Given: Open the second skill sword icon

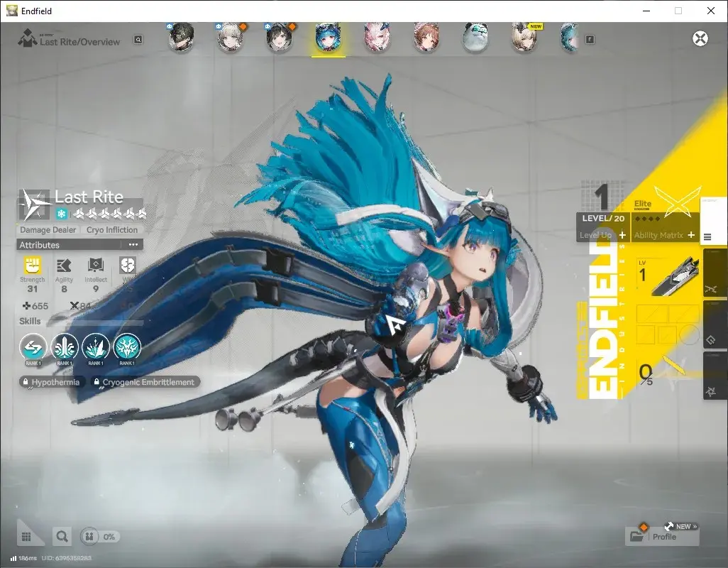Looking at the screenshot, I should (x=64, y=347).
